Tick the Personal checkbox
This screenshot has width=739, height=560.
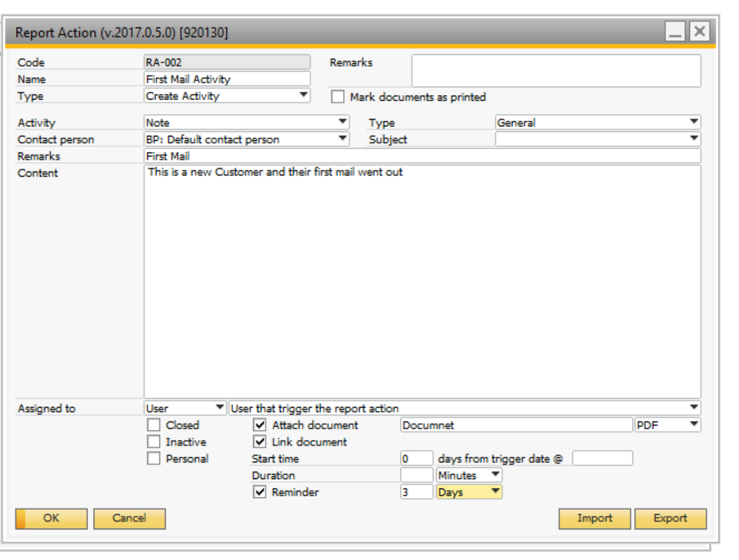point(153,458)
